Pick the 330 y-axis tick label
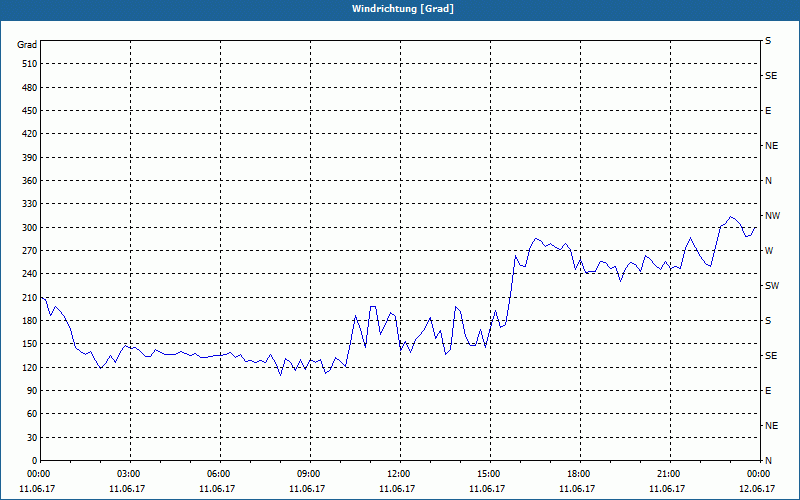Viewport: 800px width, 500px height. (x=30, y=204)
